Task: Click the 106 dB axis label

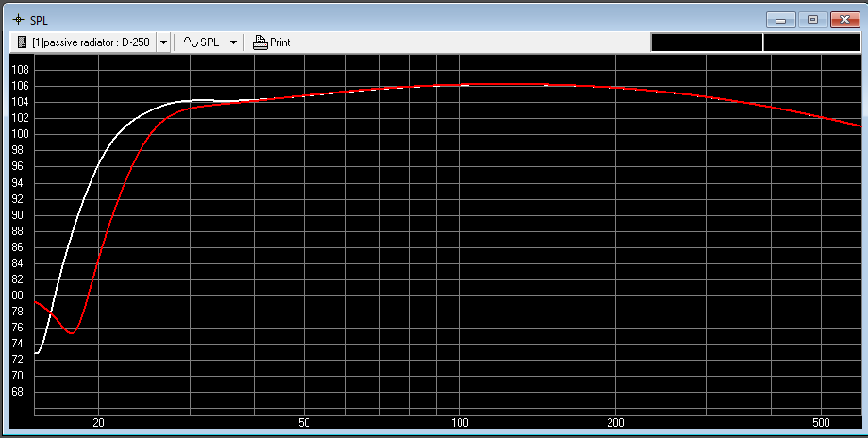Action: pos(20,86)
